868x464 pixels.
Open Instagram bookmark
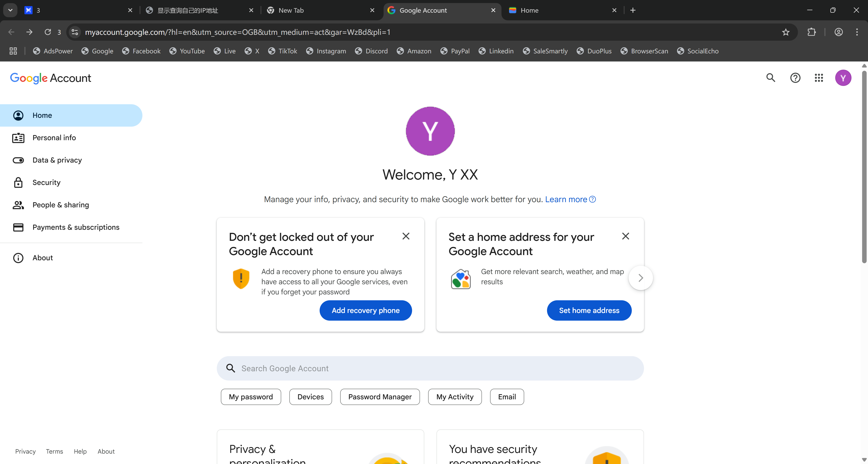tap(326, 51)
